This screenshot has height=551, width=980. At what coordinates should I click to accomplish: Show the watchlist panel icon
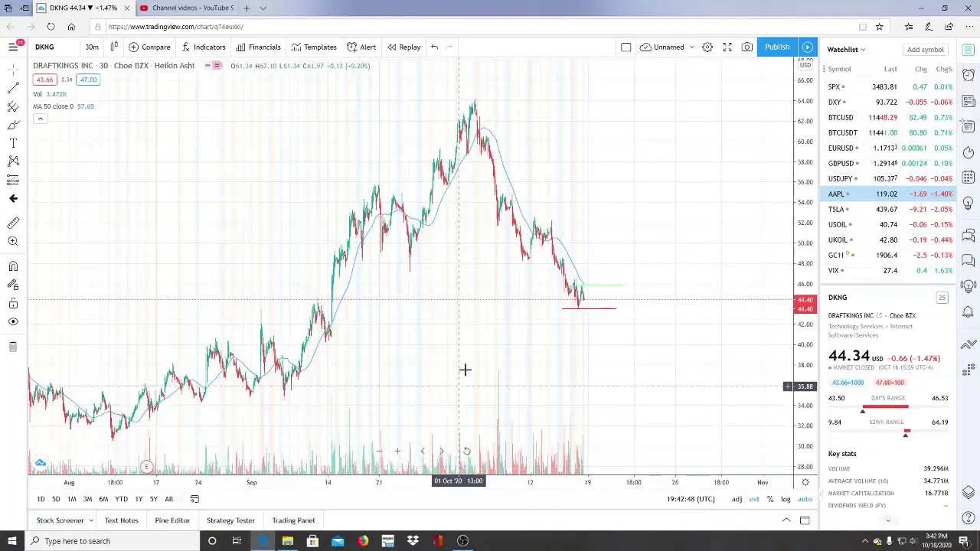point(969,50)
